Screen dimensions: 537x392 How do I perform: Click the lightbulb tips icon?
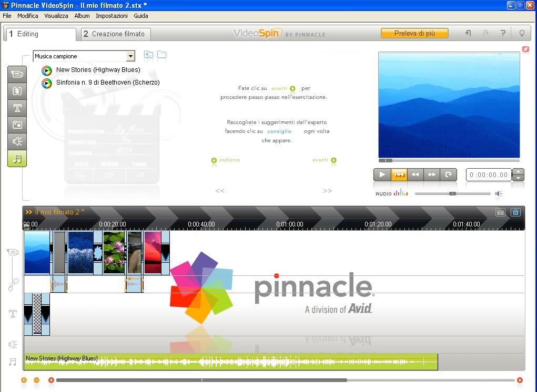coord(522,33)
